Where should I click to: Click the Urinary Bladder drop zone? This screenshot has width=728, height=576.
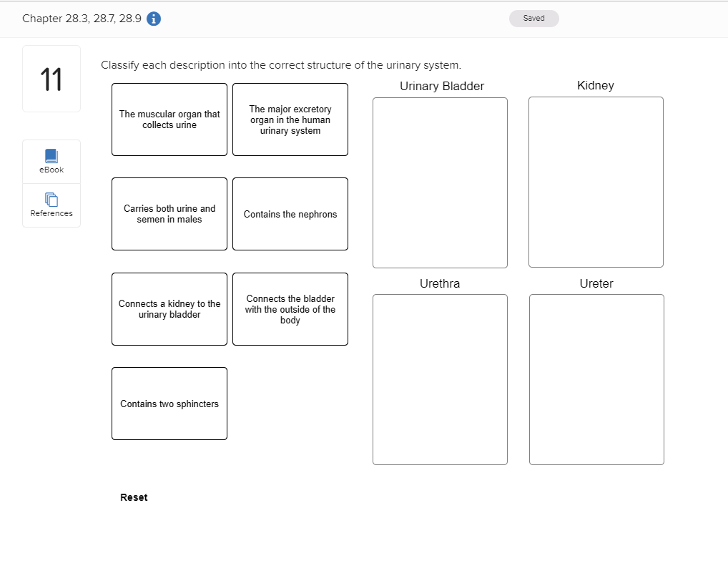pos(440,182)
